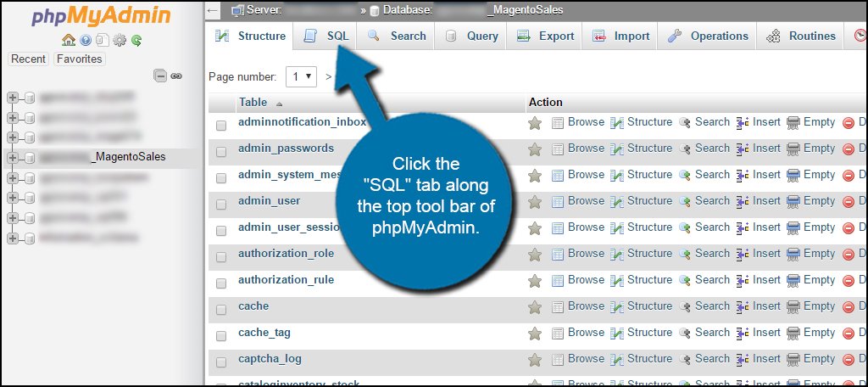Click the link-with-main-panel chain icon

(x=176, y=76)
